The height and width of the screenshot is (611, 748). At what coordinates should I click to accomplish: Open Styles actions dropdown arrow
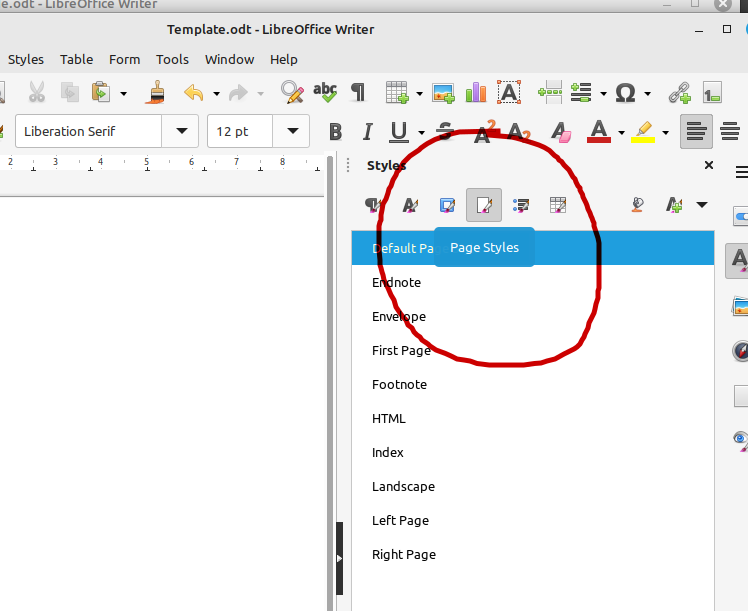tap(702, 205)
